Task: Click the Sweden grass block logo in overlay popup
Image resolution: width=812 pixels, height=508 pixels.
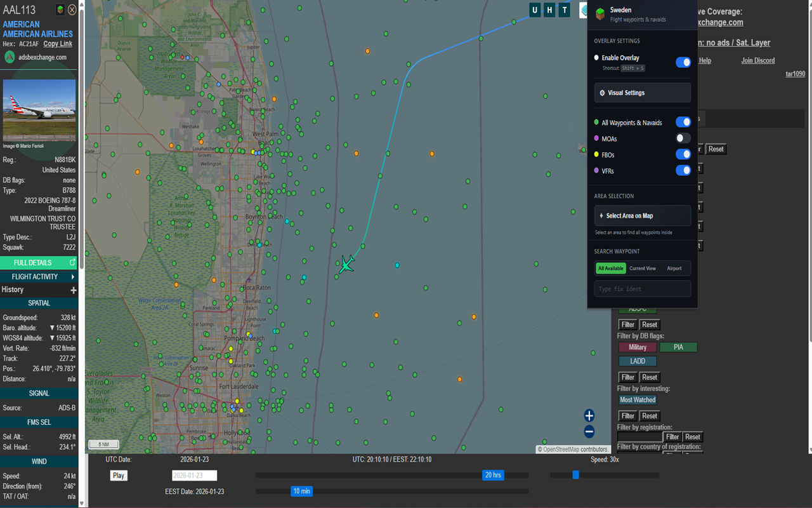Action: (x=600, y=14)
